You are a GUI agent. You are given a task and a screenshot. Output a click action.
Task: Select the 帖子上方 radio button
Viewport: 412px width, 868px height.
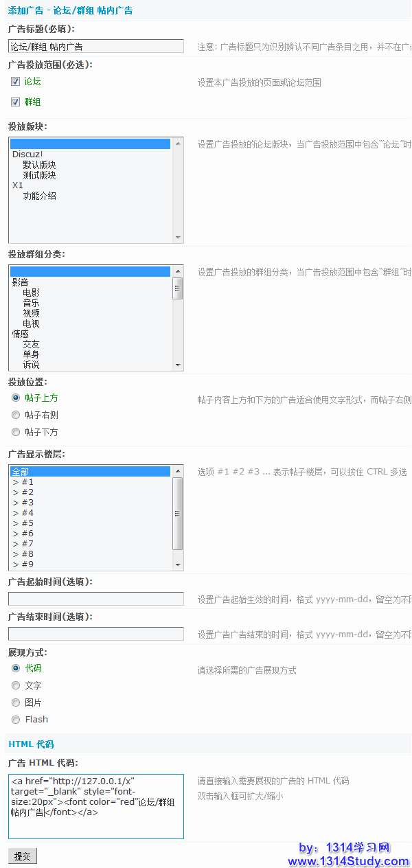pos(16,398)
